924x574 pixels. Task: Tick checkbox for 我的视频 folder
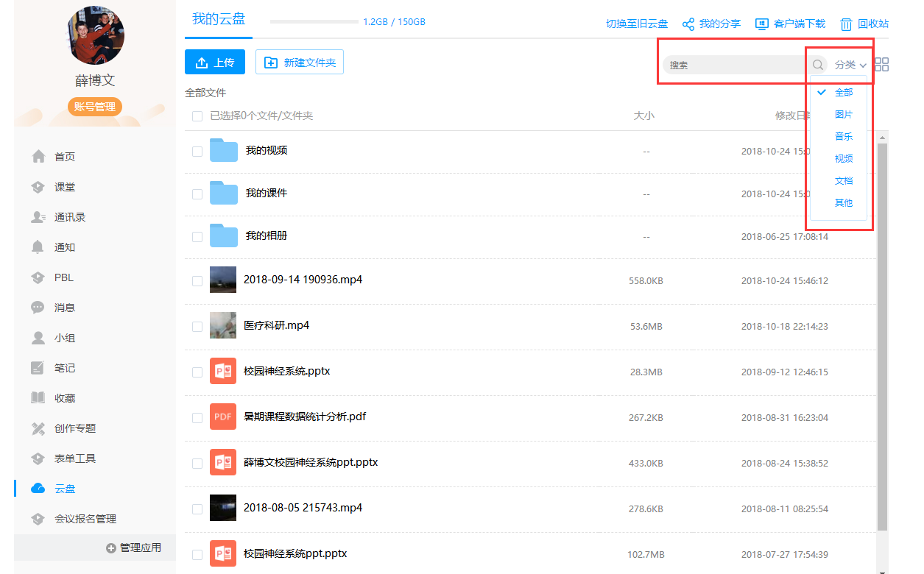click(197, 151)
